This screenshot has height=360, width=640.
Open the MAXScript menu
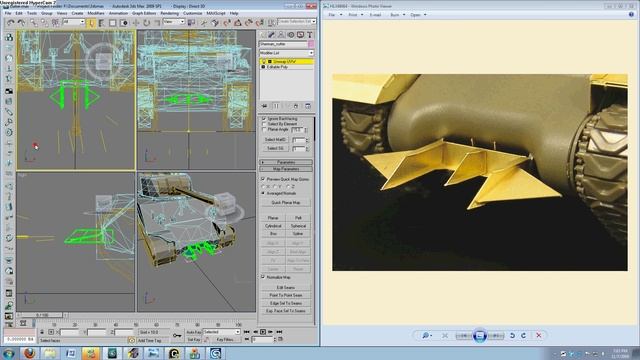[x=216, y=13]
